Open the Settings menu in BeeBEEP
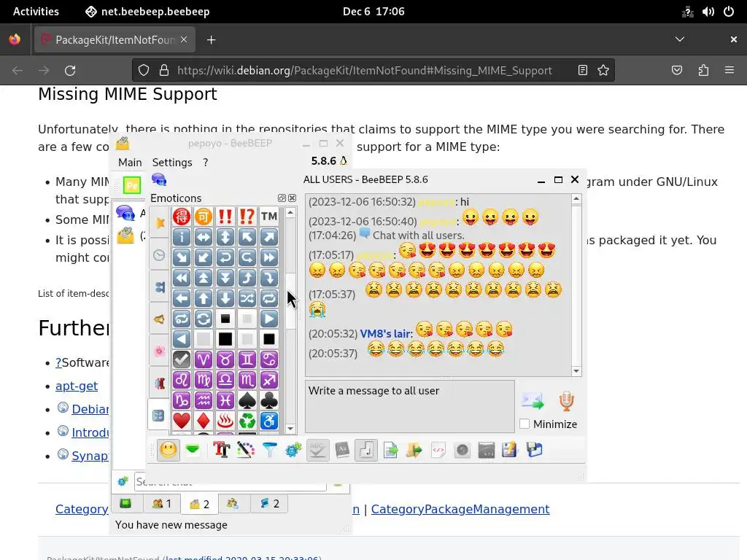747x560 pixels. click(172, 163)
